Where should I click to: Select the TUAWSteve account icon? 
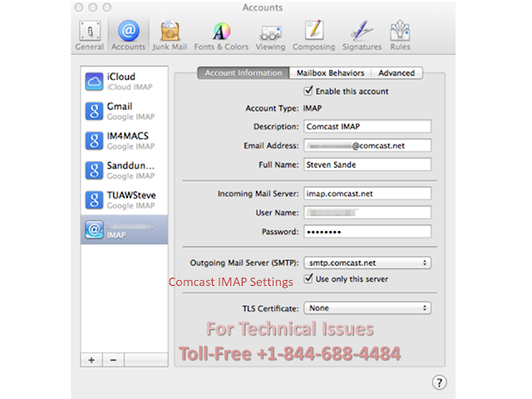coord(94,199)
